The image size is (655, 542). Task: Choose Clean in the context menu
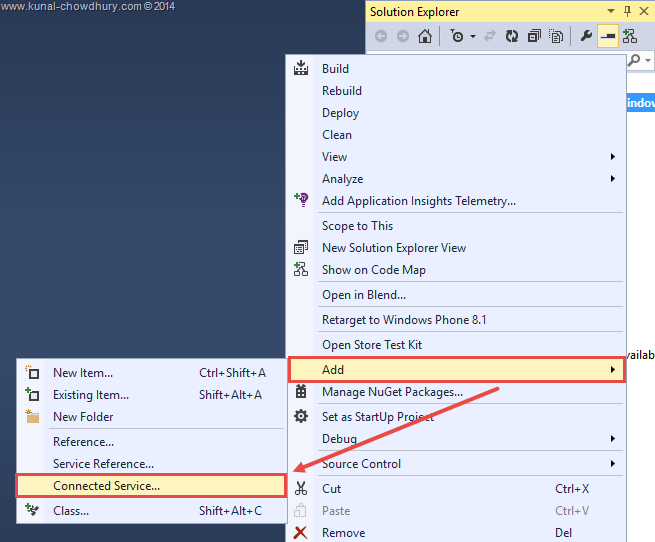click(457, 135)
